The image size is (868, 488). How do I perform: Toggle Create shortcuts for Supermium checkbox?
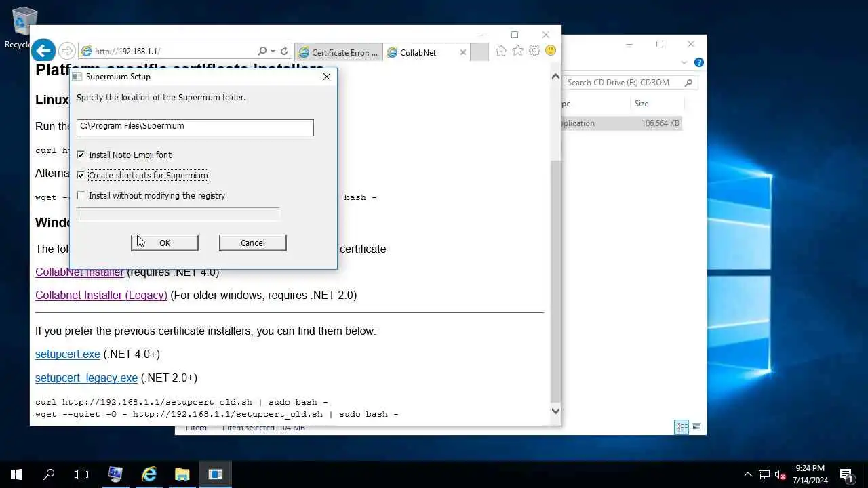[81, 175]
